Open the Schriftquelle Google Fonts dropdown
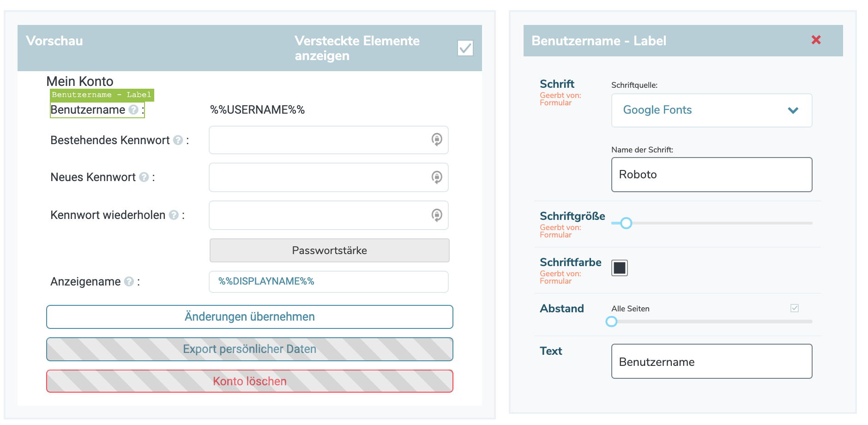 click(x=711, y=110)
